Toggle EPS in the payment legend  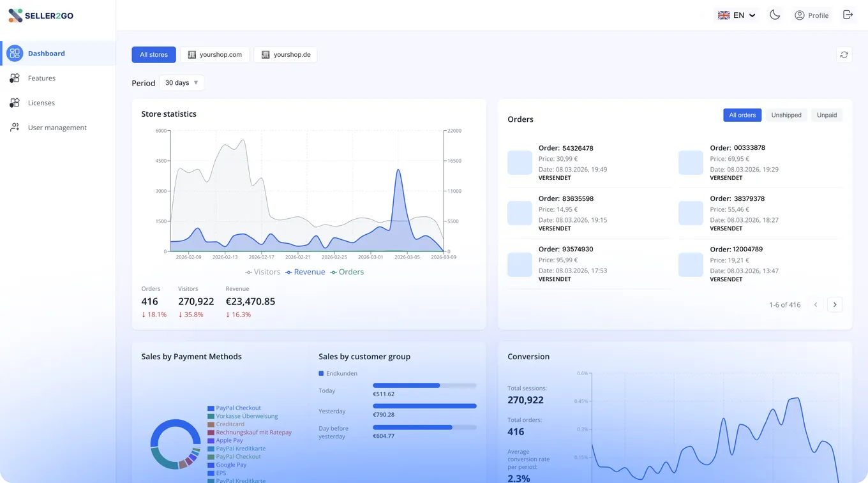tap(217, 473)
